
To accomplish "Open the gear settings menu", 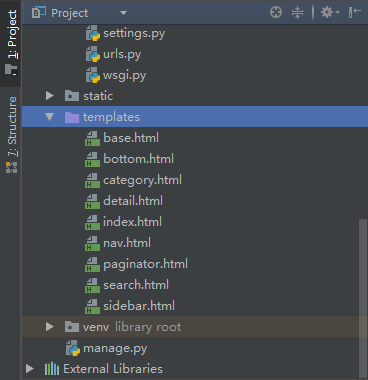I will 330,13.
